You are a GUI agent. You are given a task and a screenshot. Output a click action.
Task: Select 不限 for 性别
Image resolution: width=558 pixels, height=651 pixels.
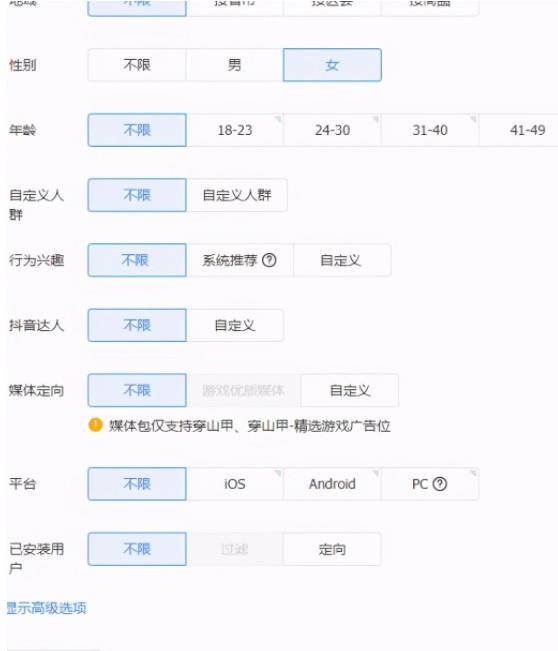(x=137, y=65)
